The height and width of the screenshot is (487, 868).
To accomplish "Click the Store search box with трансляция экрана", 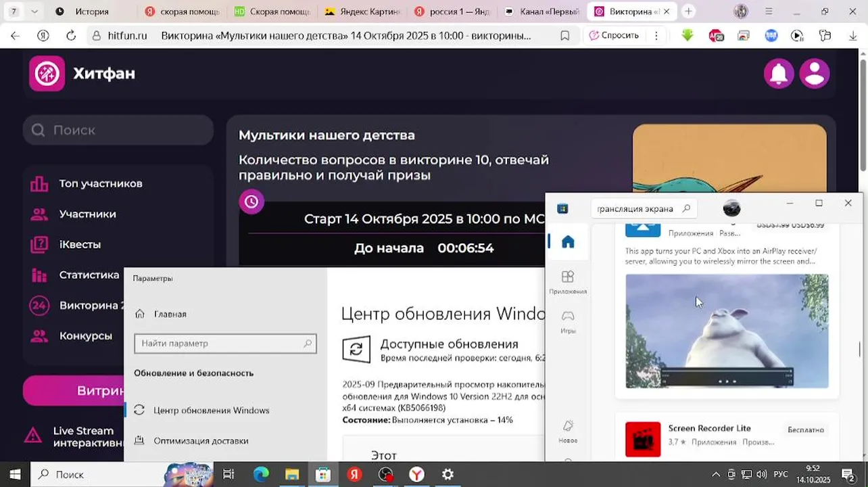I will [x=643, y=208].
